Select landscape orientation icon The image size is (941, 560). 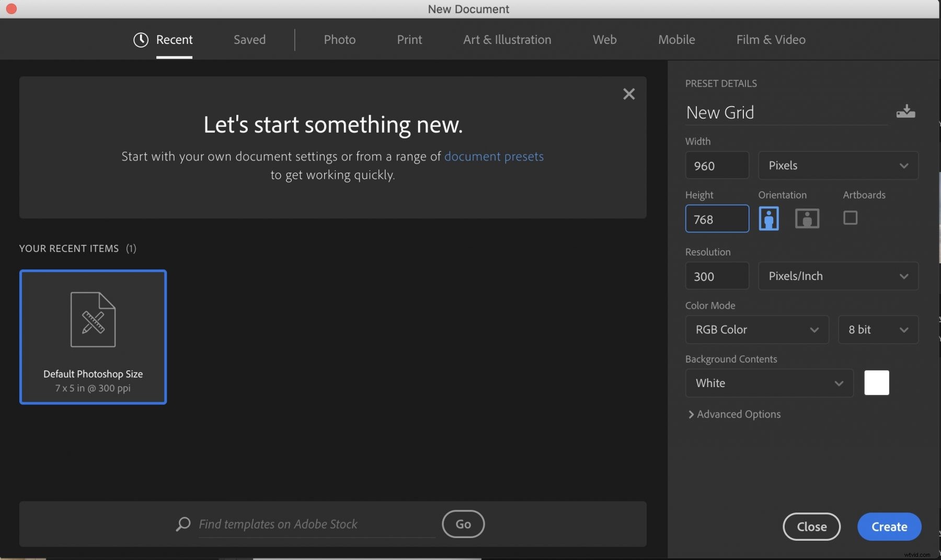pyautogui.click(x=807, y=218)
